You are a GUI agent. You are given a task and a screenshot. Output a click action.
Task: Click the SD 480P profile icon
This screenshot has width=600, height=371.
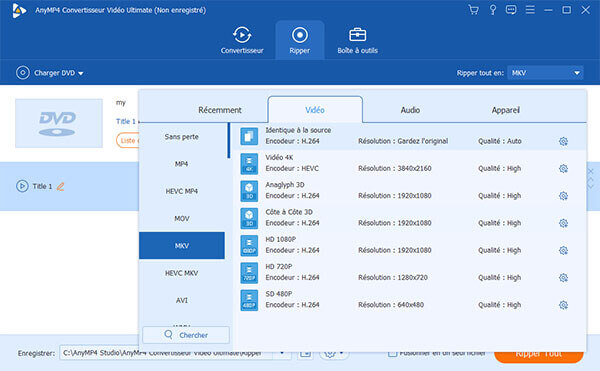pos(249,300)
